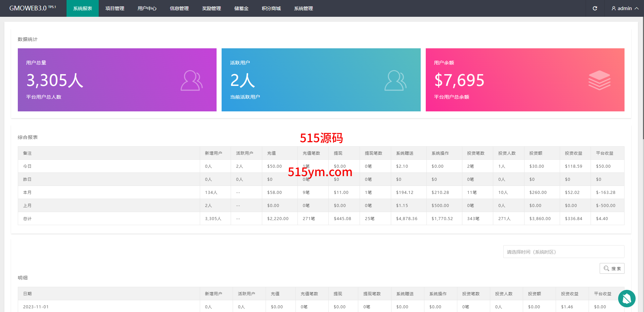This screenshot has width=644, height=312.
Task: Click the users icon in active users card
Action: (x=395, y=81)
